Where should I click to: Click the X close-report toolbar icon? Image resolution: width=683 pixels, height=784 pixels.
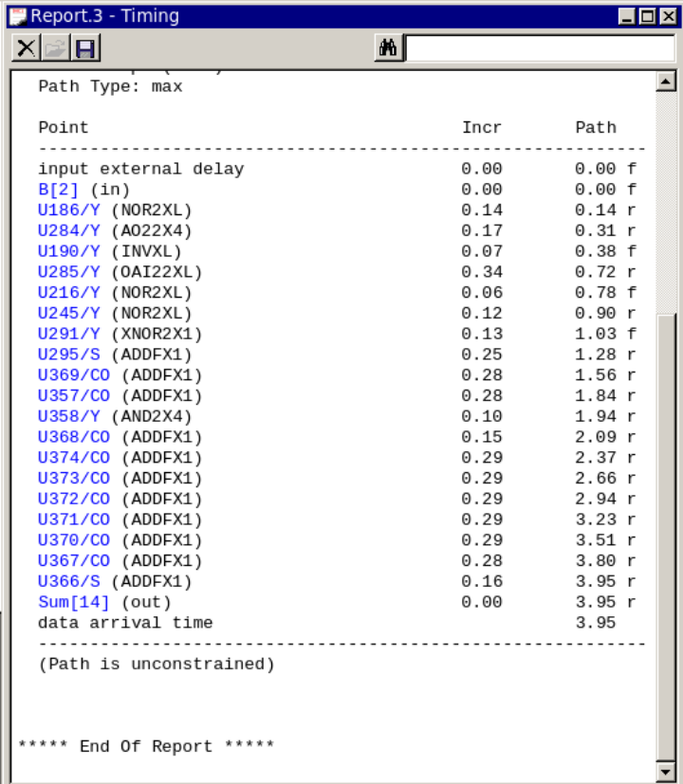26,48
